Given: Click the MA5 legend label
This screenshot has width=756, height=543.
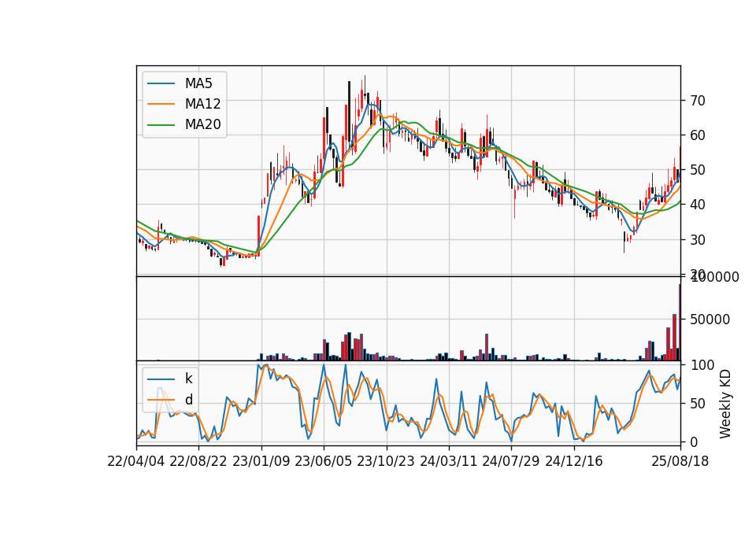Looking at the screenshot, I should tap(198, 83).
